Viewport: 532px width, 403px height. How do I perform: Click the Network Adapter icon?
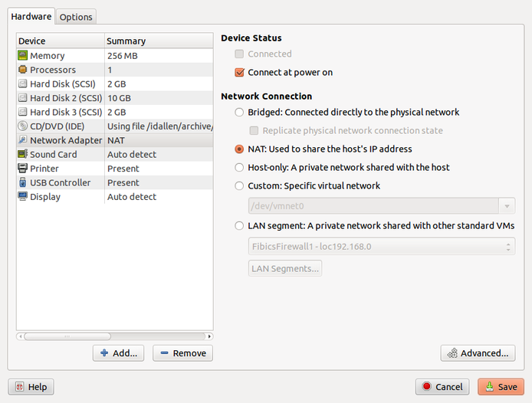(x=23, y=140)
